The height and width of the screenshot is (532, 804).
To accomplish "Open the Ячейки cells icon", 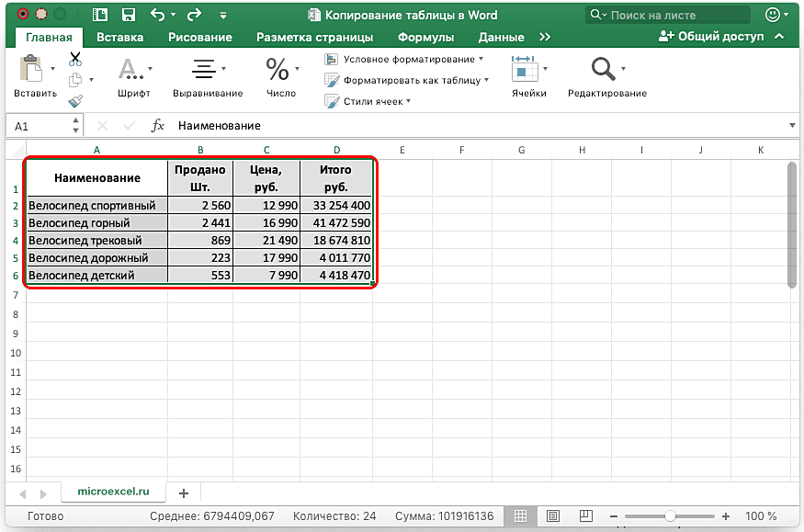I will (525, 69).
